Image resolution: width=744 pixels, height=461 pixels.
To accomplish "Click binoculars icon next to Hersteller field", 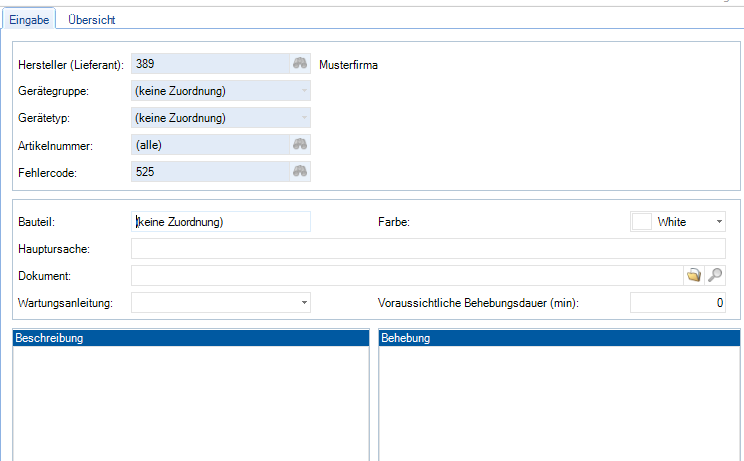I will coord(300,65).
